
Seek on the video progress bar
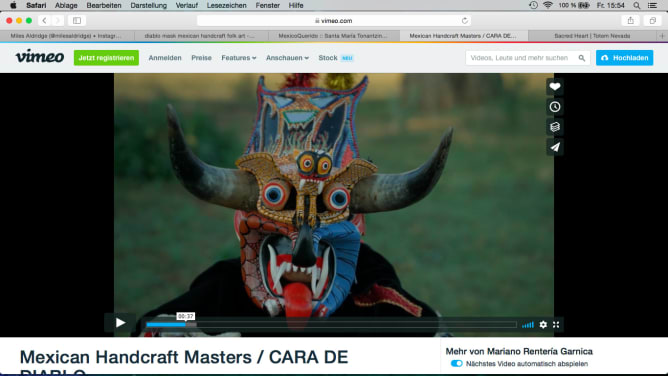coord(331,324)
